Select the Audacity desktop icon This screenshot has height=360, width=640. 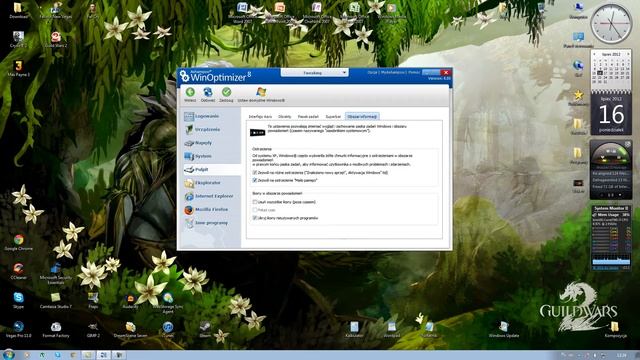coord(130,301)
